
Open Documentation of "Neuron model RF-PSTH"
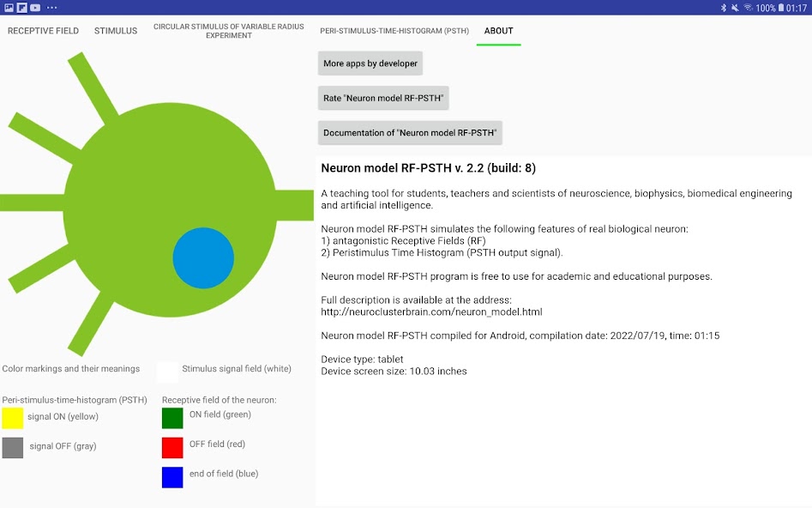coord(410,133)
